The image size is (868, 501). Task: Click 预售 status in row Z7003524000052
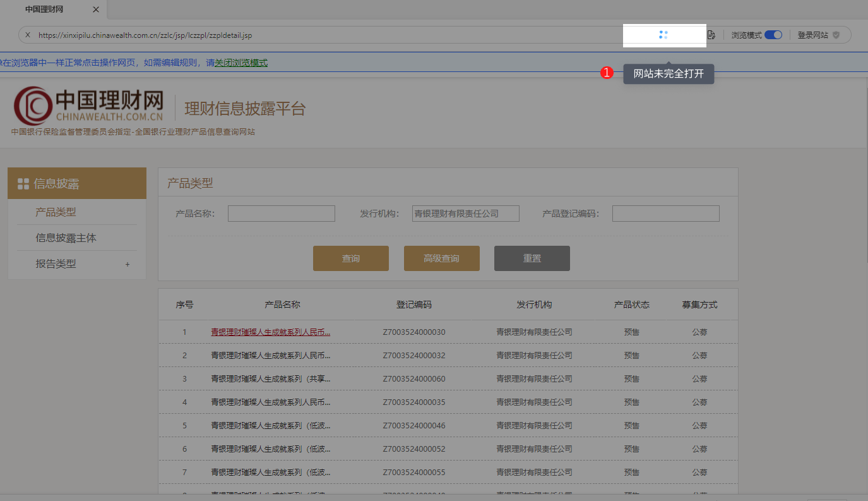pos(632,449)
